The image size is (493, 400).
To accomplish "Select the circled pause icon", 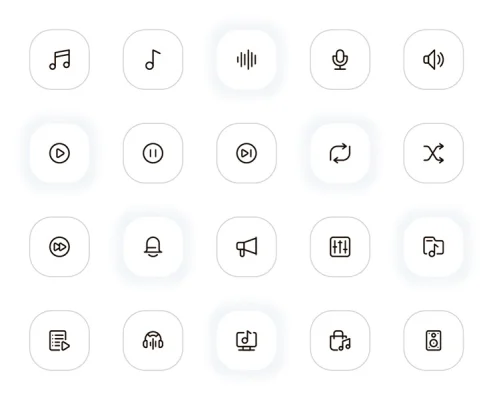I will coord(153,153).
